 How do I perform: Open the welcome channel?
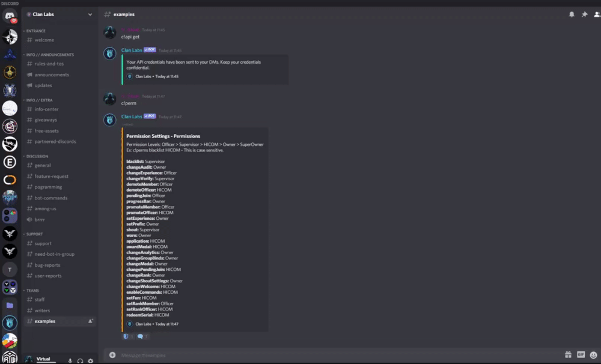click(x=59, y=40)
